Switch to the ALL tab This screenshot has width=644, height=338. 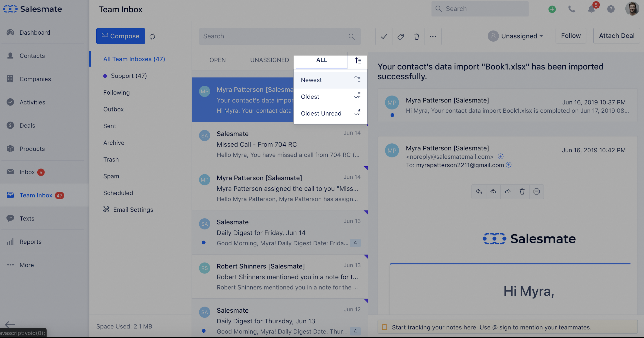322,60
